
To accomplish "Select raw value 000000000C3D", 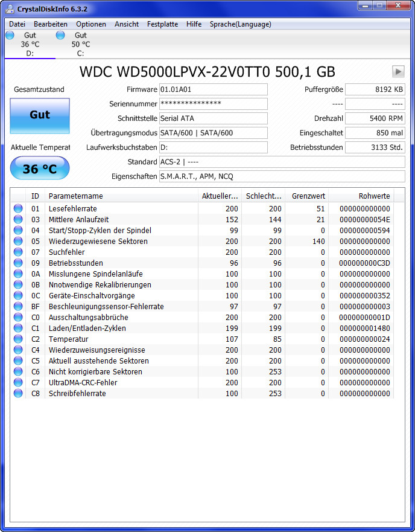I will pyautogui.click(x=364, y=263).
